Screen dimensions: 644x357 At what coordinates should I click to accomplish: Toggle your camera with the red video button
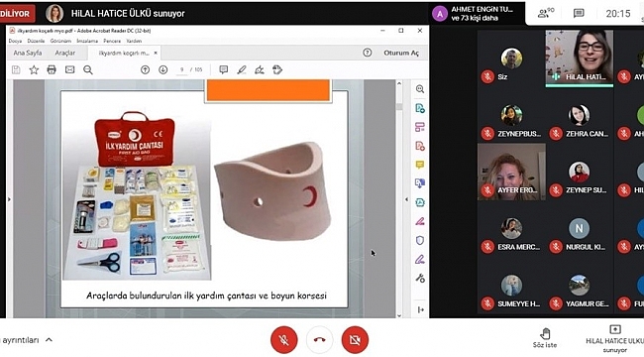(355, 340)
